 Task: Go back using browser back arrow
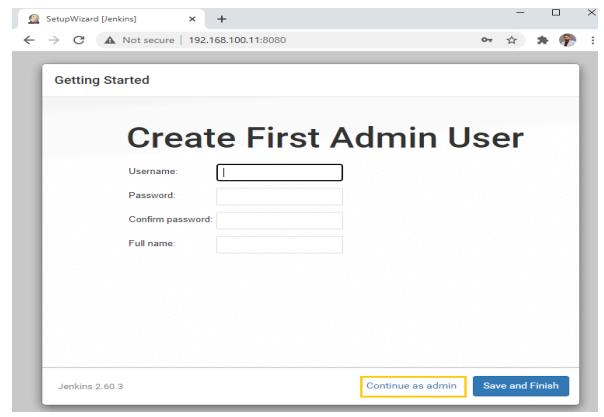coord(29,40)
